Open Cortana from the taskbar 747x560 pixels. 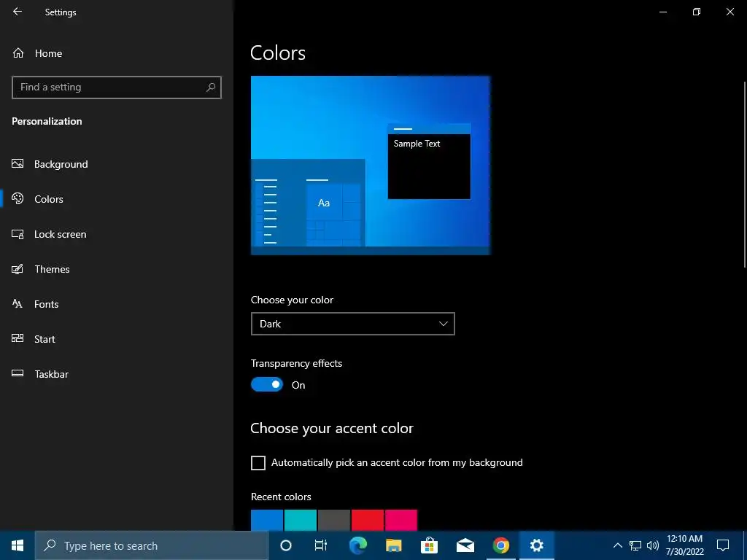(286, 545)
